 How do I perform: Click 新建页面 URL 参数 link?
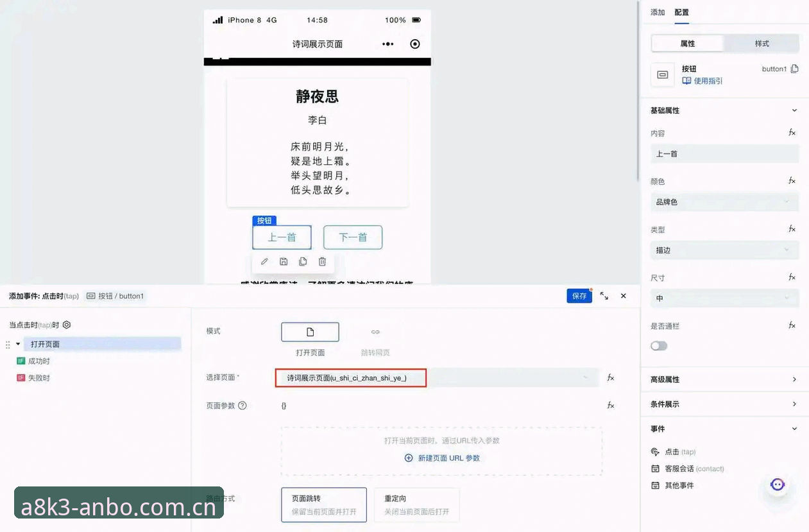(x=442, y=458)
